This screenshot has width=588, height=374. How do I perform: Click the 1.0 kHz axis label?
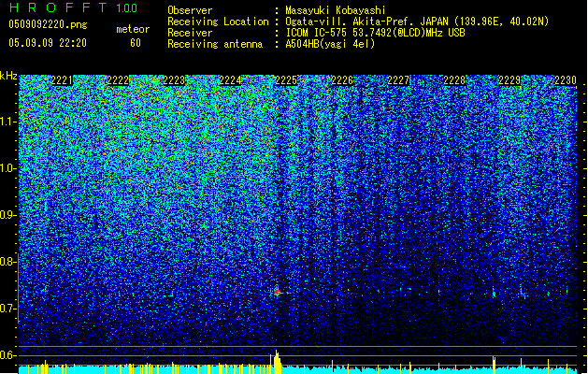[7, 168]
